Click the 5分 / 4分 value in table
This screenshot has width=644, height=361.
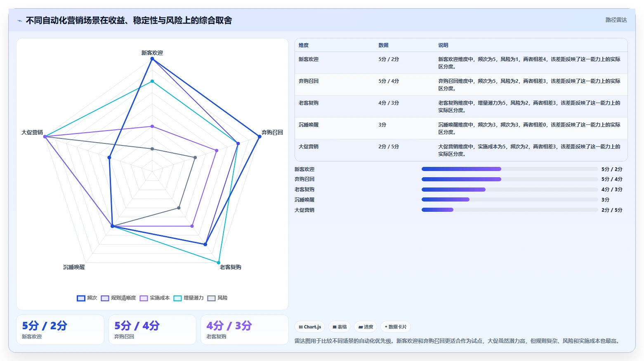coord(389,81)
